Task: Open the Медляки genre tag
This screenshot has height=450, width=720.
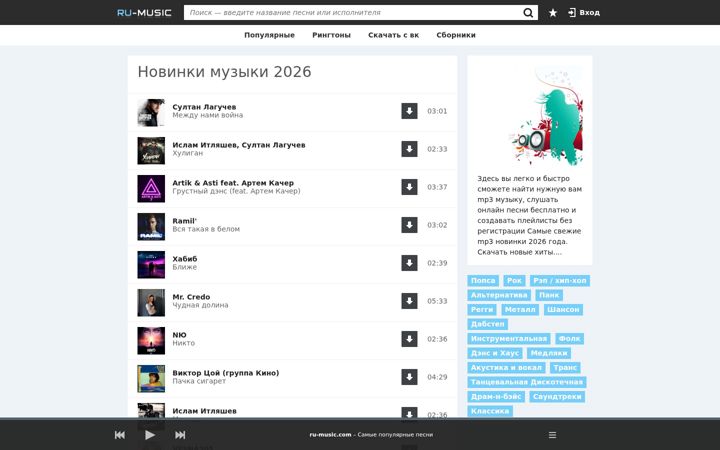Action: (549, 353)
